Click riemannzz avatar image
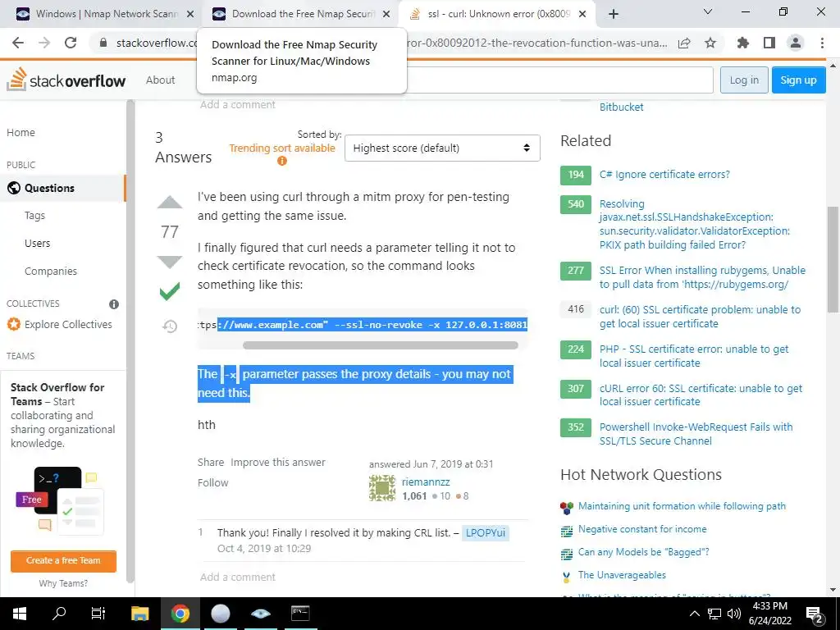Screen dimensions: 840x630 point(382,488)
